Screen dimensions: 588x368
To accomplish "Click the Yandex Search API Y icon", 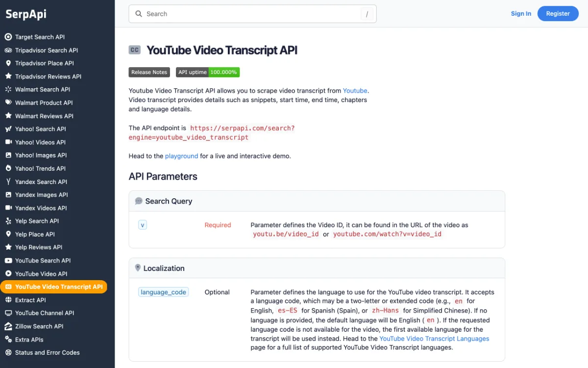I will click(8, 182).
